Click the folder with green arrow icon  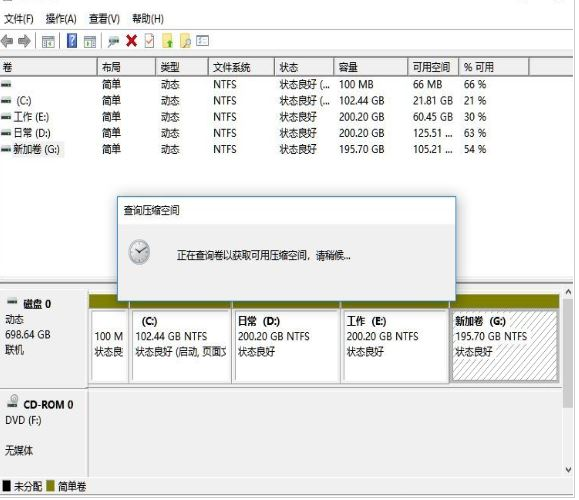tap(168, 41)
